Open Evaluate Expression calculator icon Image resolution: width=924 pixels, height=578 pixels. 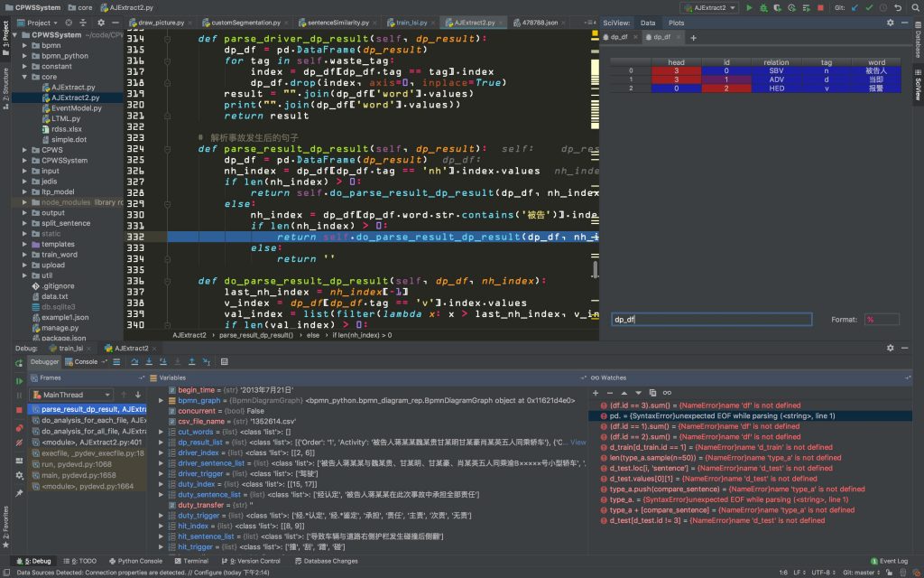(224, 361)
